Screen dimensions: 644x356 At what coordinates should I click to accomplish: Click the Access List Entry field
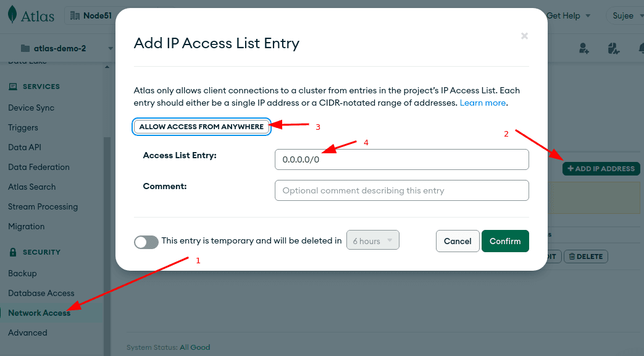click(x=401, y=159)
